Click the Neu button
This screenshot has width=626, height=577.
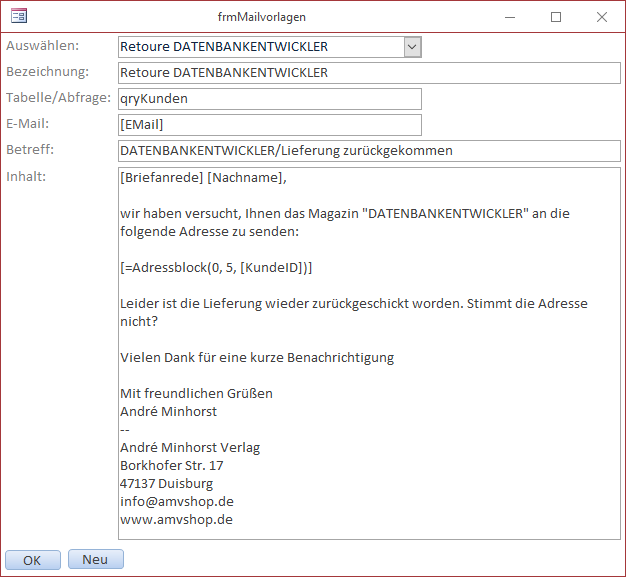point(96,559)
